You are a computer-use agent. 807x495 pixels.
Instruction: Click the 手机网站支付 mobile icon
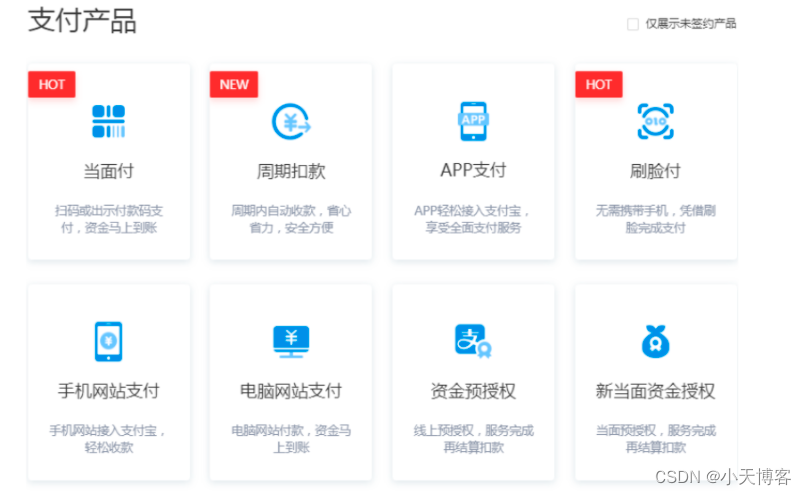click(109, 341)
